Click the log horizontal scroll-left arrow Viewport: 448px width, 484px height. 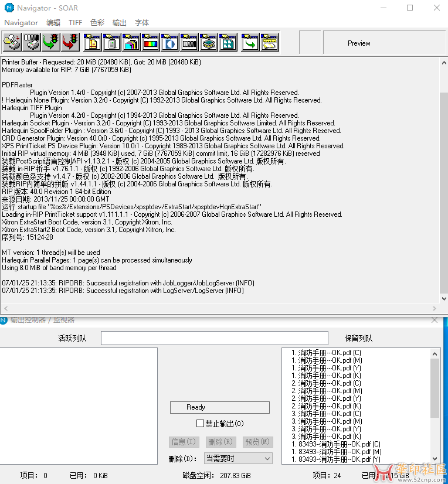coord(6,308)
